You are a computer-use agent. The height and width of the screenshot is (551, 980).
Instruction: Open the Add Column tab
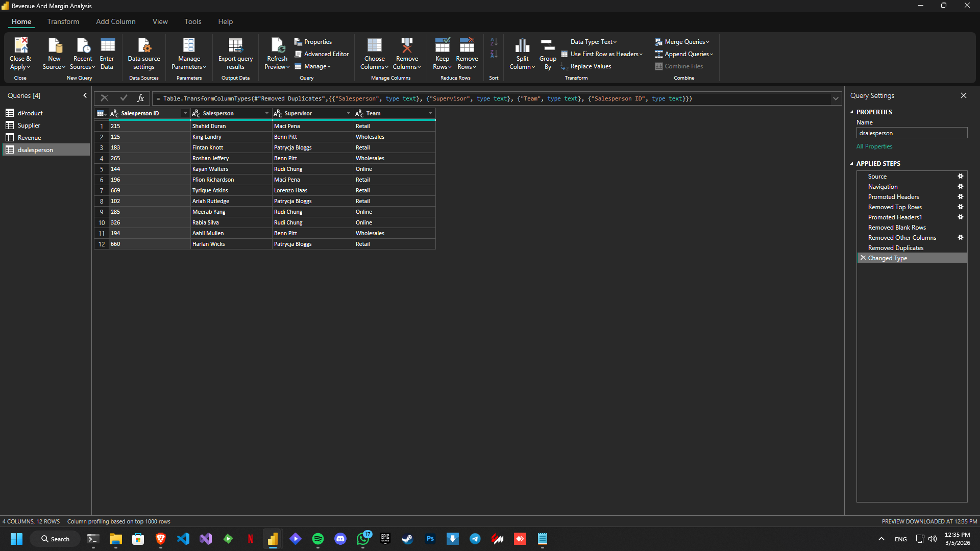(x=116, y=21)
